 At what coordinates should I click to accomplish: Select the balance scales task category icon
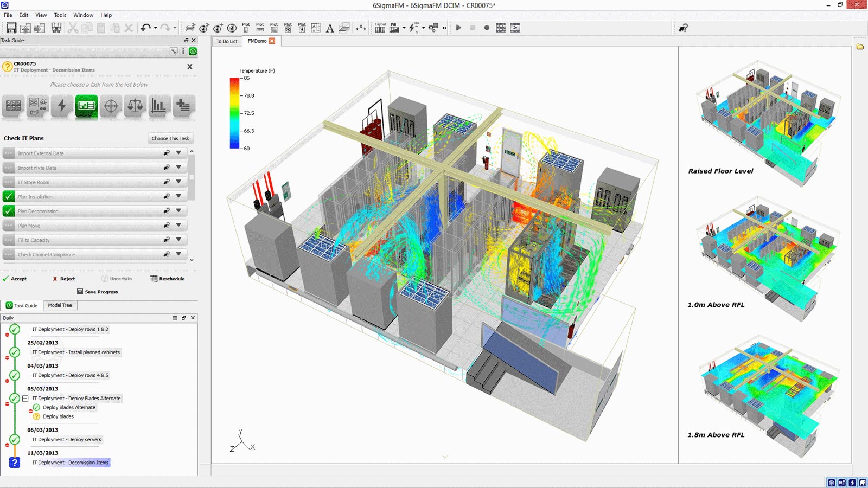tap(135, 106)
